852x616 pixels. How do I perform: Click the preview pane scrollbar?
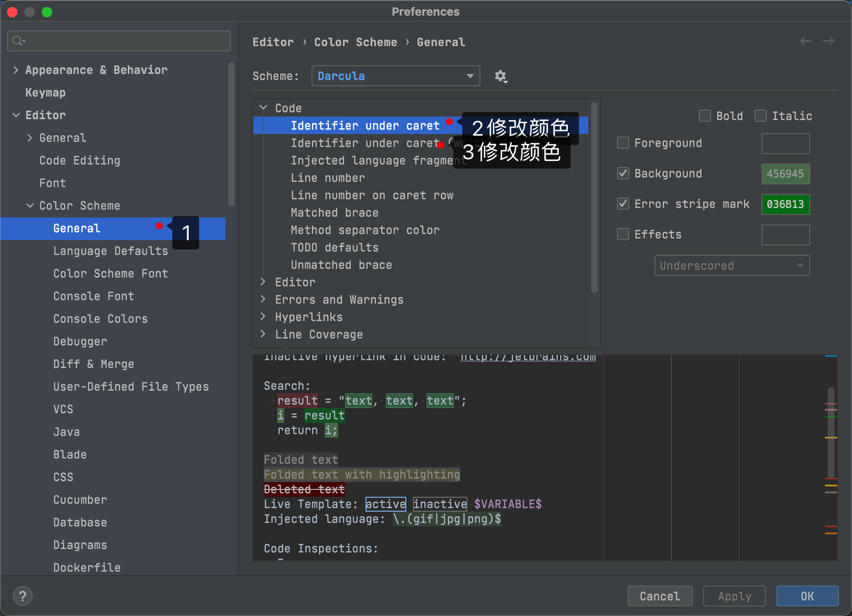pos(831,433)
